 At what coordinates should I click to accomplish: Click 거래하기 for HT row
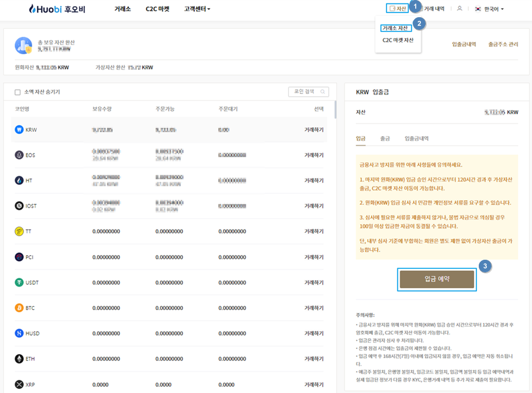point(314,181)
